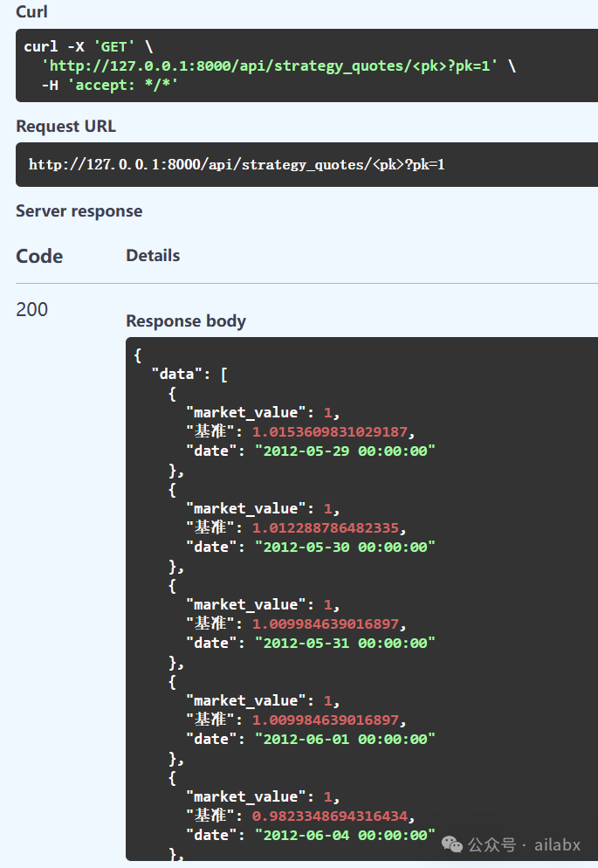Click the Response body label

186,321
